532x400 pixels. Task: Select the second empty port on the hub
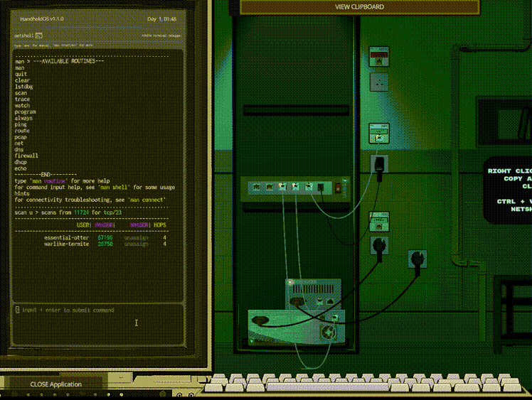(270, 188)
